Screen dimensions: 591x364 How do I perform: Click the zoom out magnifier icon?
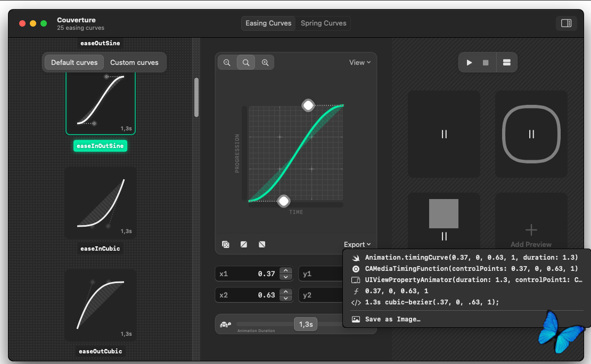point(227,63)
